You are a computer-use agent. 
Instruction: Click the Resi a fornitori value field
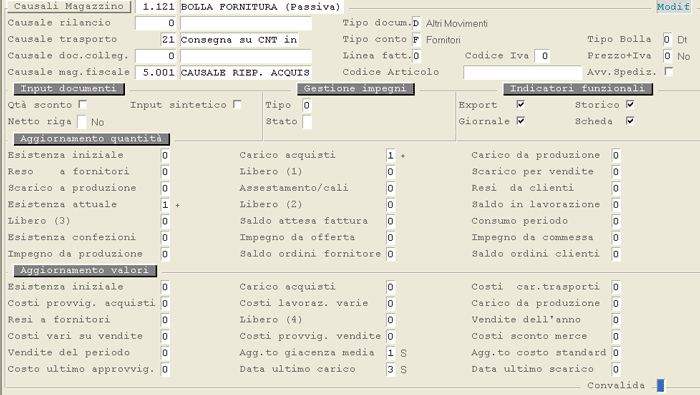pyautogui.click(x=165, y=320)
